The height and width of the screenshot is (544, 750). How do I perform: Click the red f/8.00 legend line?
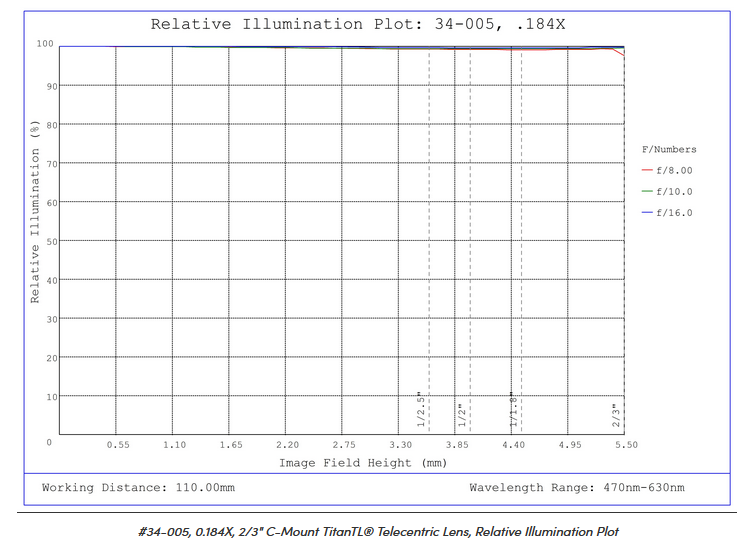pyautogui.click(x=647, y=171)
